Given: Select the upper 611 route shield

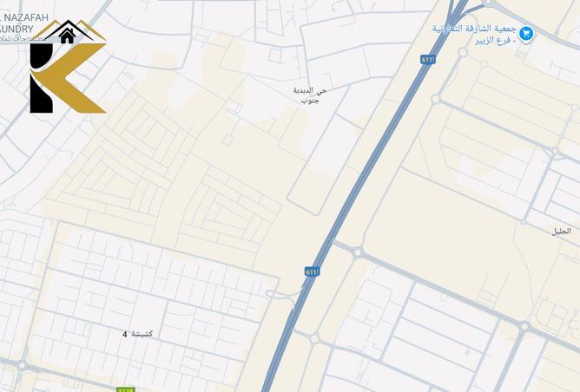Looking at the screenshot, I should 427,59.
